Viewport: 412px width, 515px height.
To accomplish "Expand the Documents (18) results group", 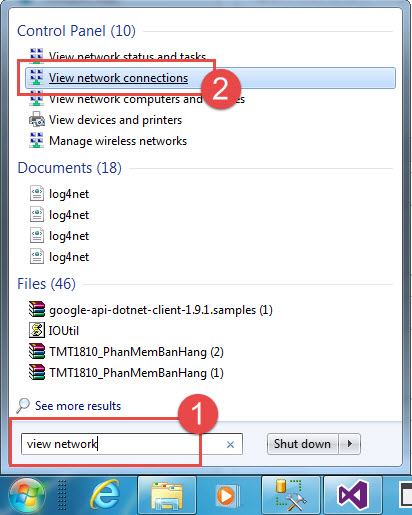I will (x=69, y=168).
